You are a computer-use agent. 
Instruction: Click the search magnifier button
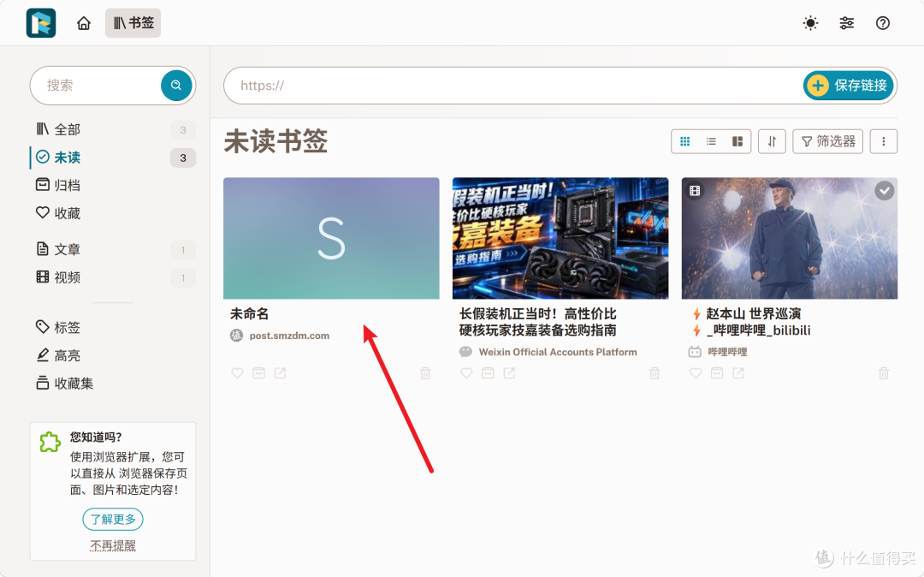tap(176, 86)
